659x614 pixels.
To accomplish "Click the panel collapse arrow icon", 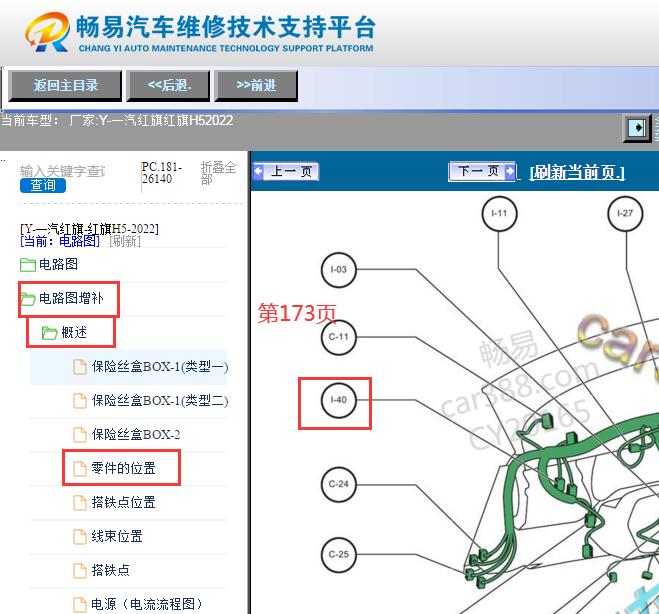I will coord(637,128).
